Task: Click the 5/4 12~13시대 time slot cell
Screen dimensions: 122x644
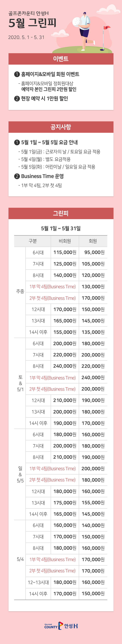Action: 38,582
